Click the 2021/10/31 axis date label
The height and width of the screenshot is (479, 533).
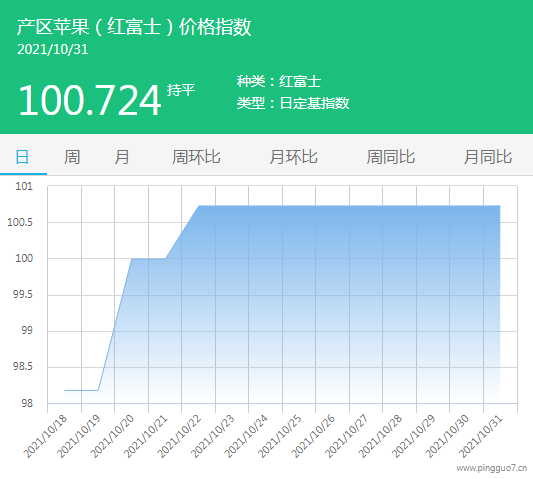[481, 437]
